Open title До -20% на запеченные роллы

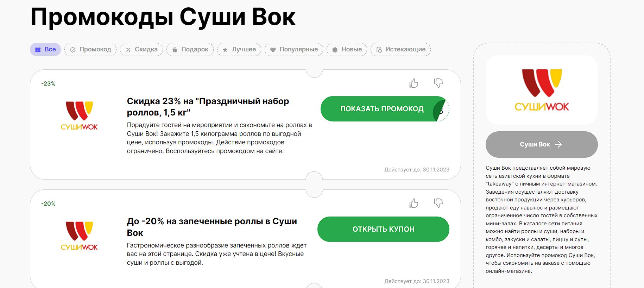click(x=212, y=227)
